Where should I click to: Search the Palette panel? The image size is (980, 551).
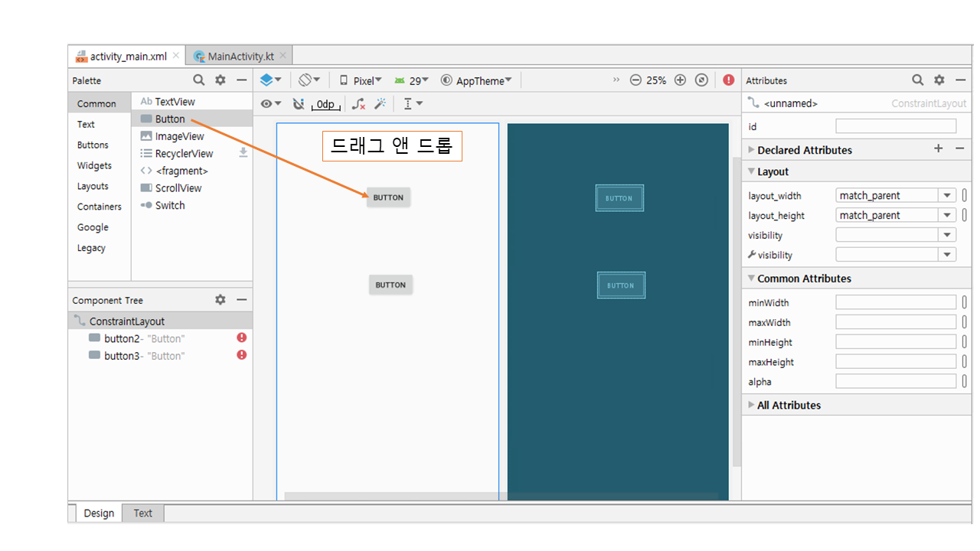coord(198,80)
